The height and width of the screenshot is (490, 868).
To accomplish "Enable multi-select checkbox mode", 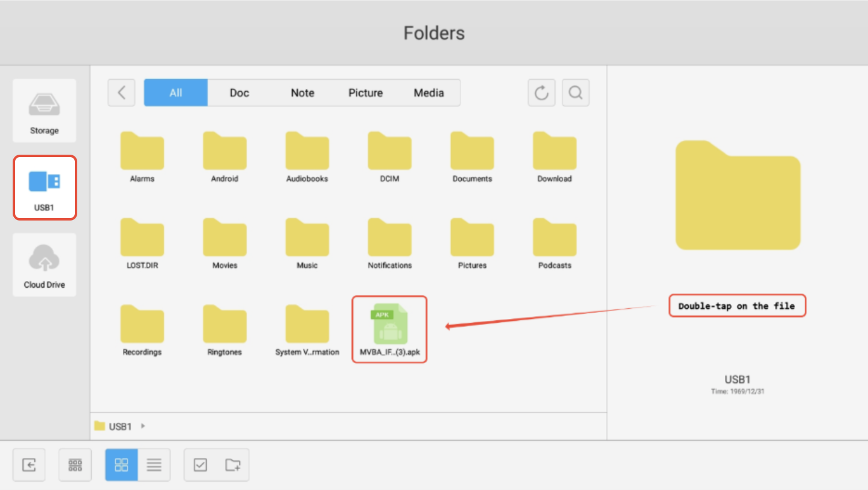I will [x=200, y=465].
